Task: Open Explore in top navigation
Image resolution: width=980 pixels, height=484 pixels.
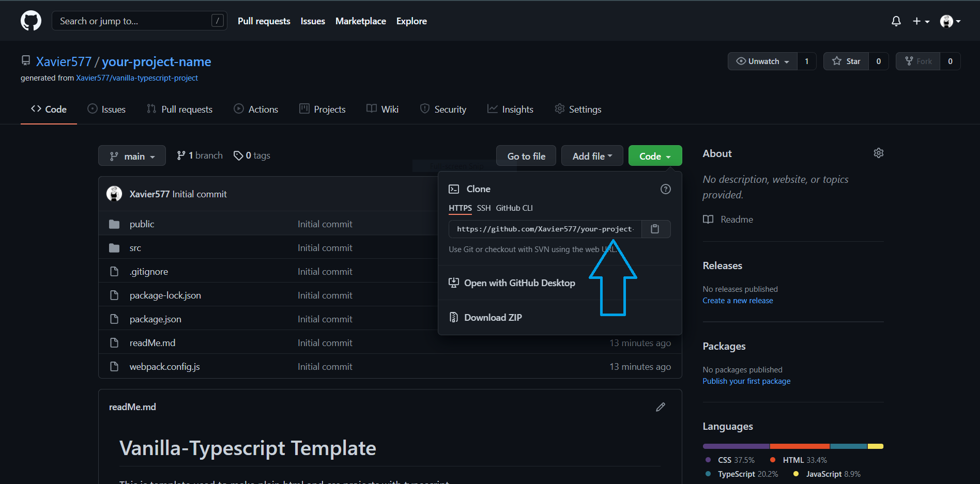Action: [x=411, y=21]
